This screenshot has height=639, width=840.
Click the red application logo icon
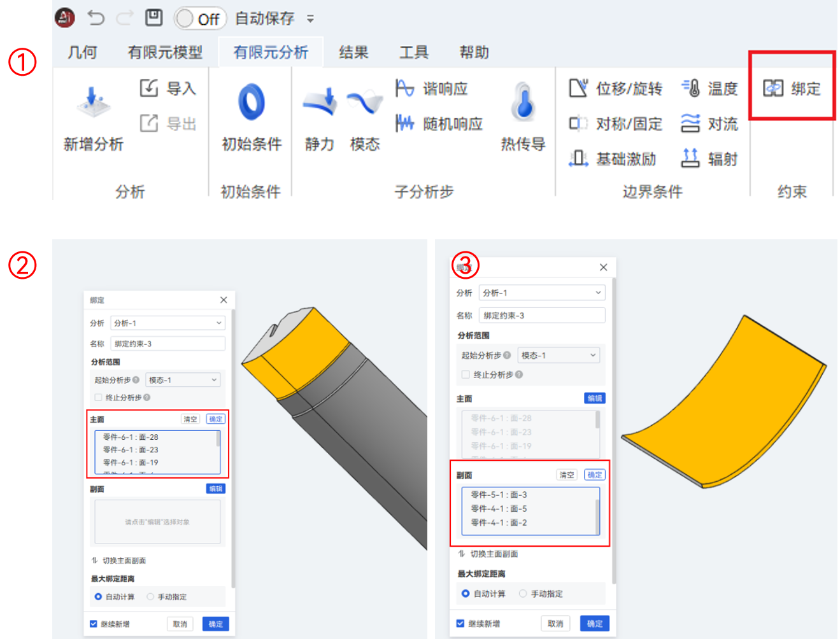pos(65,18)
